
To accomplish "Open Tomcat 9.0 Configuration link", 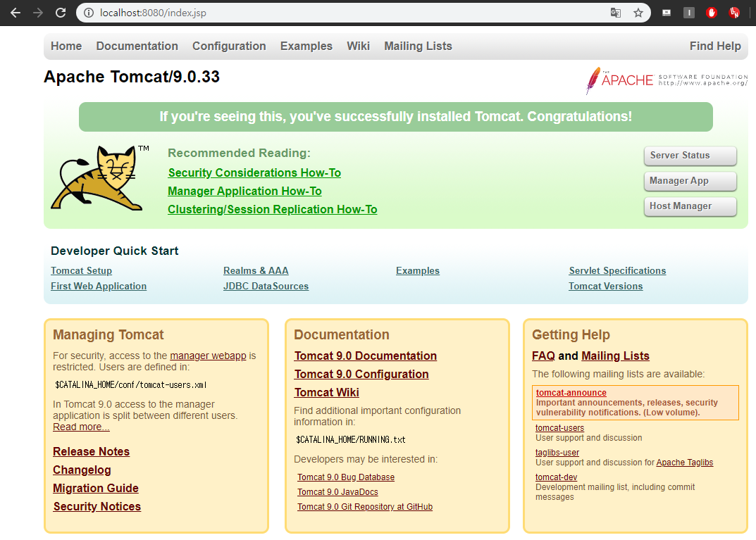I will click(361, 375).
